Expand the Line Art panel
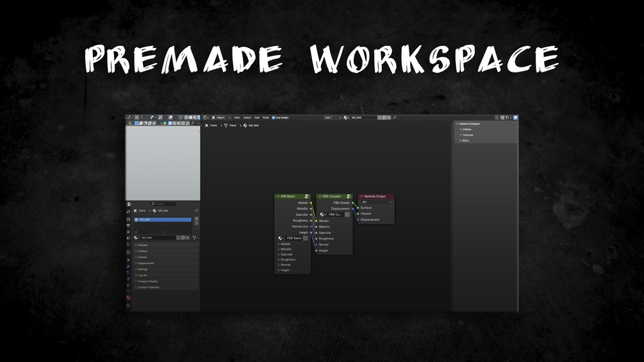The width and height of the screenshot is (644, 362). coord(166,276)
